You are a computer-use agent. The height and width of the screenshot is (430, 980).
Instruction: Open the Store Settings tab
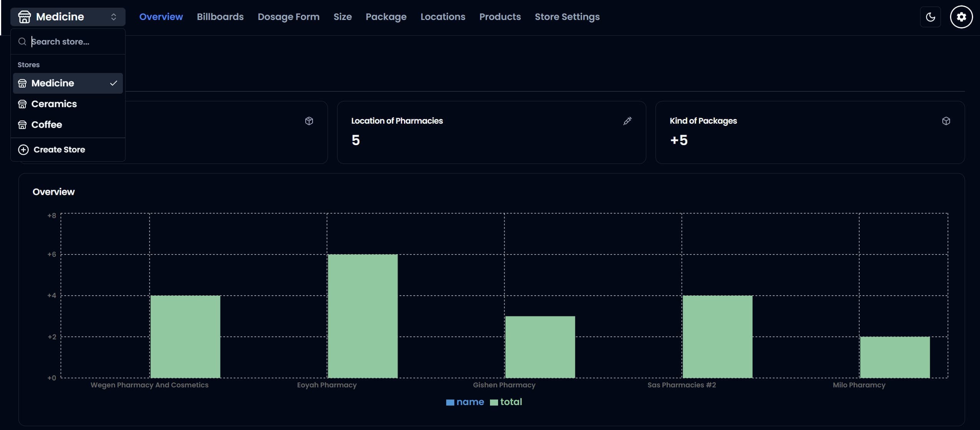[567, 17]
